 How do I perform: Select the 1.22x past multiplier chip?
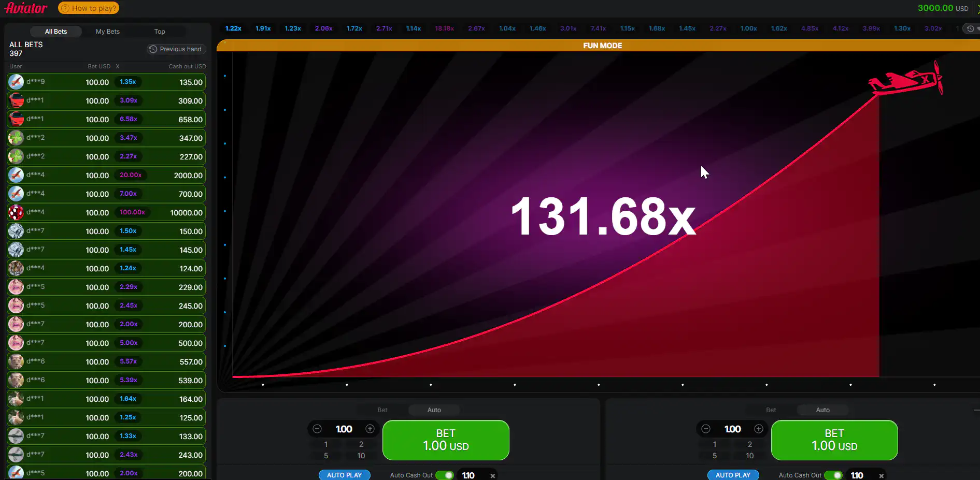(x=233, y=28)
